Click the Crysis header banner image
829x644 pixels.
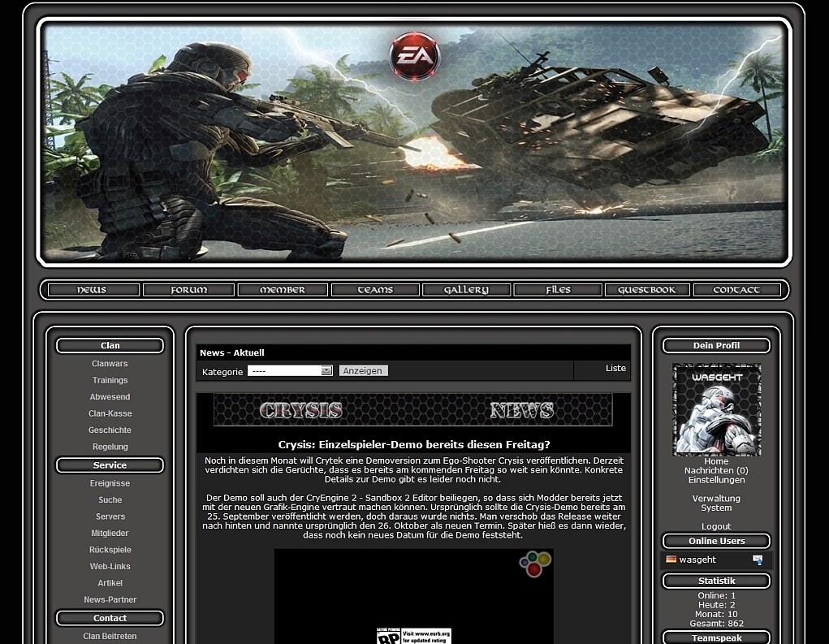[x=414, y=141]
